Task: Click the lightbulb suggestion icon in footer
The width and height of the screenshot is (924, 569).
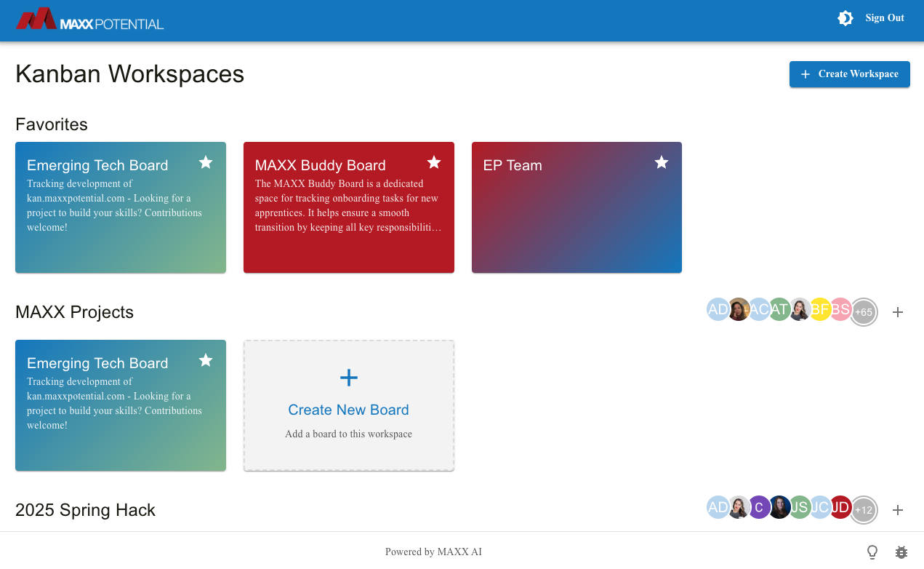Action: pos(872,552)
